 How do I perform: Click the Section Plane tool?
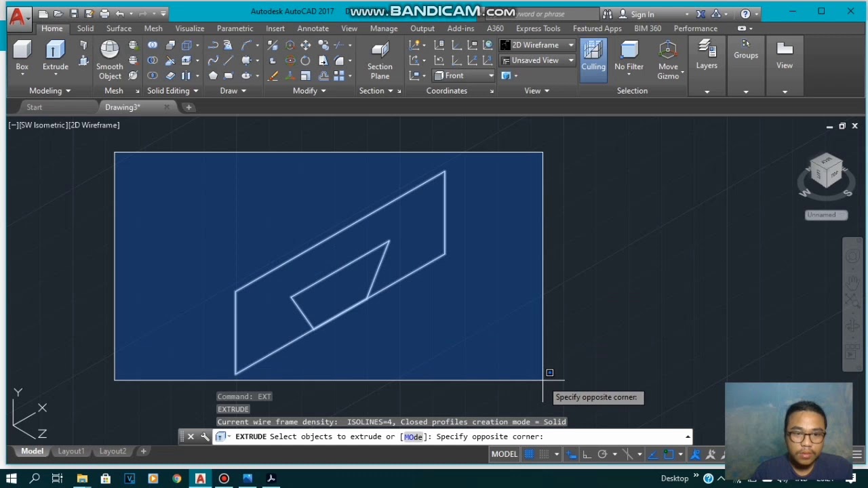(x=380, y=60)
